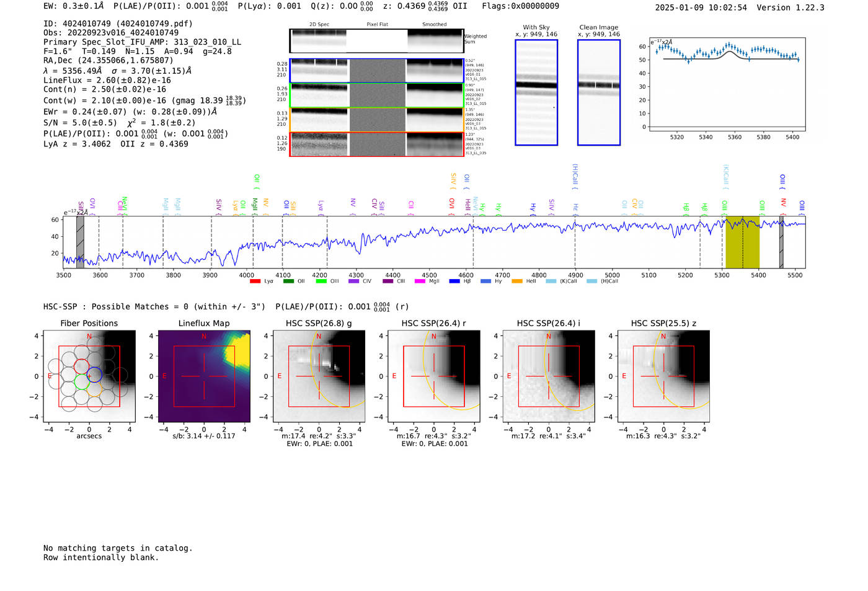
Task: Select the red-bordered fiber spectrum row
Action: tap(376, 144)
